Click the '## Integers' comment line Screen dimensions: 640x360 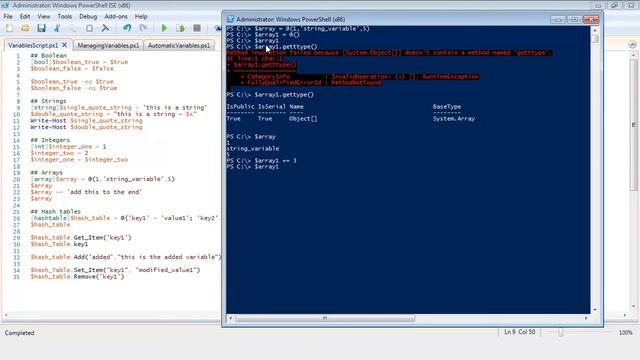pyautogui.click(x=50, y=140)
